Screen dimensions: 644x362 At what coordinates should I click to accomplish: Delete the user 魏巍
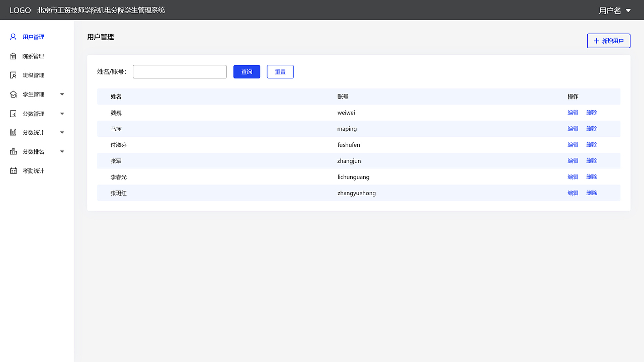coord(592,113)
